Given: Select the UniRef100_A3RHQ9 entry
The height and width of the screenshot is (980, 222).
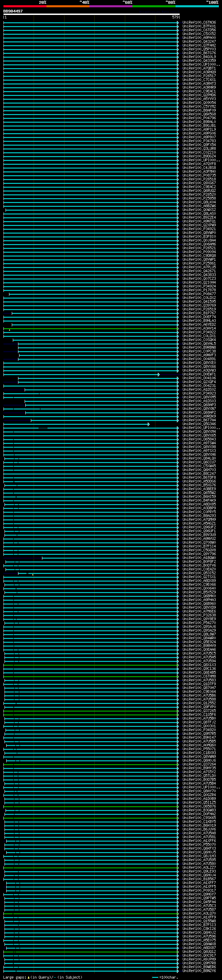Looking at the screenshot, I should 199,72.
